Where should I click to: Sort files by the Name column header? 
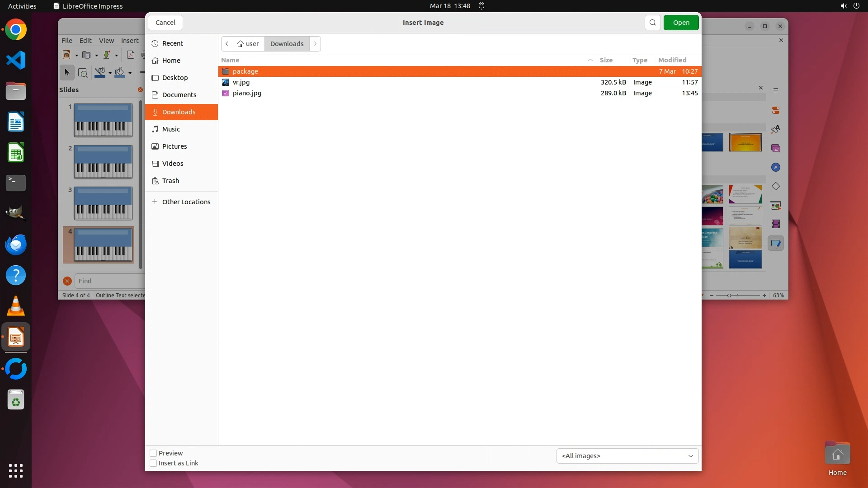[230, 60]
